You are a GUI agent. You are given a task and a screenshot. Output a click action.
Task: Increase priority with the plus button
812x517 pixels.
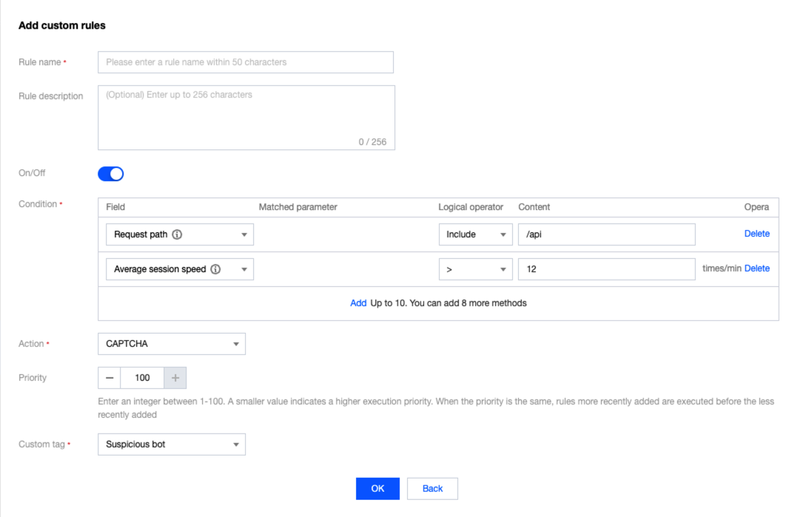click(175, 378)
